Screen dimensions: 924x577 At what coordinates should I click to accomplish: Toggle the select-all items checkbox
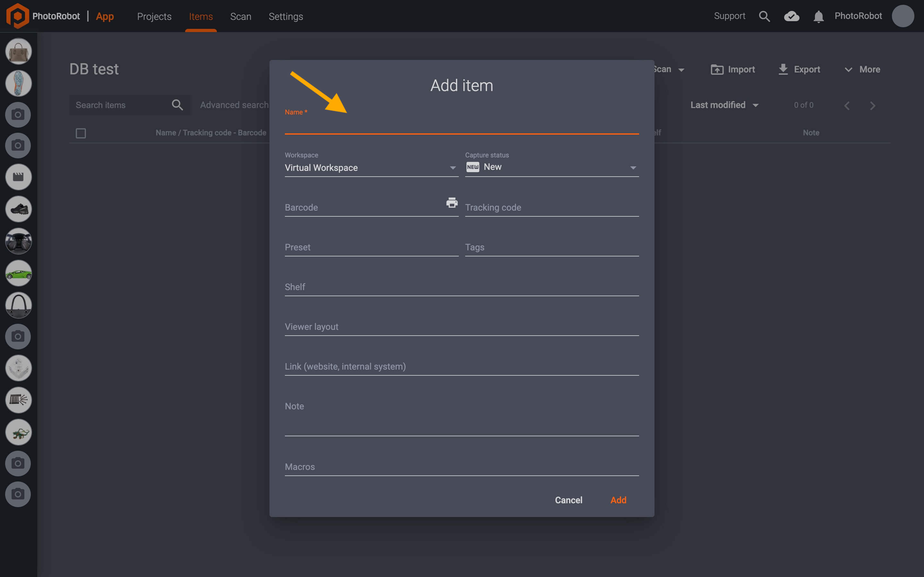[x=81, y=133]
